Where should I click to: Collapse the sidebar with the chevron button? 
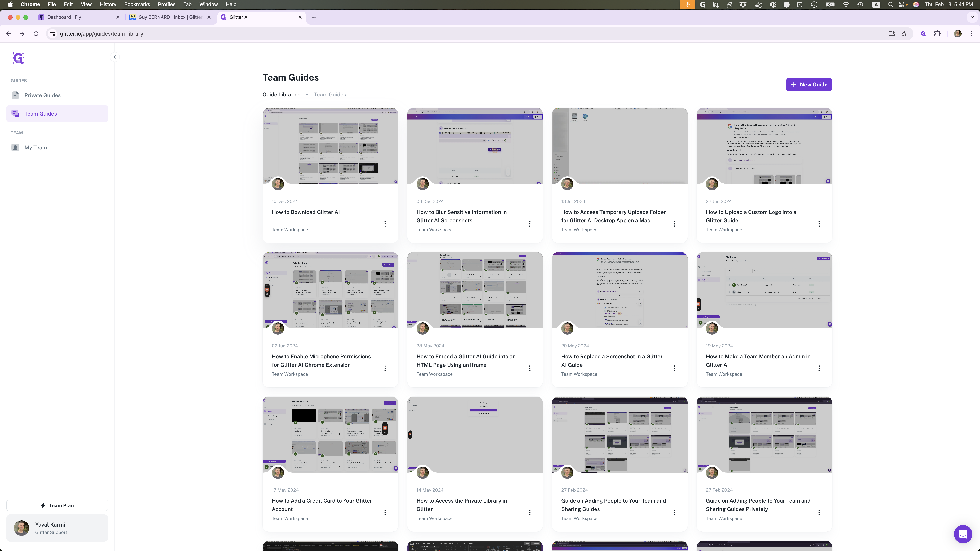pos(114,57)
